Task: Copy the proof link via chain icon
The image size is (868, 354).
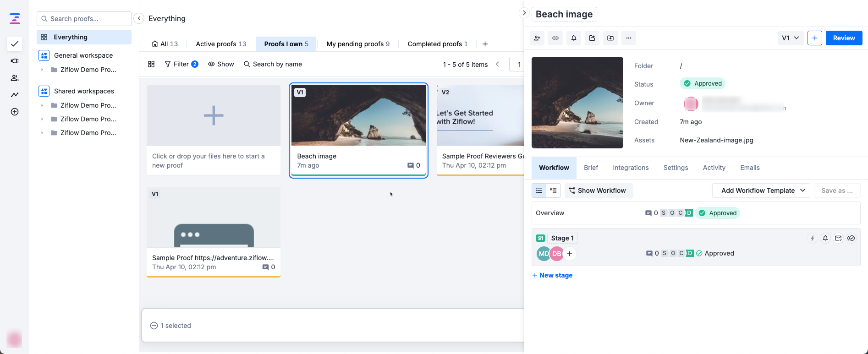Action: point(555,38)
